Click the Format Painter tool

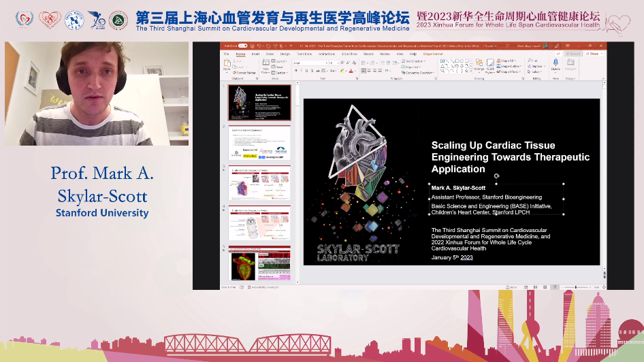click(x=244, y=72)
